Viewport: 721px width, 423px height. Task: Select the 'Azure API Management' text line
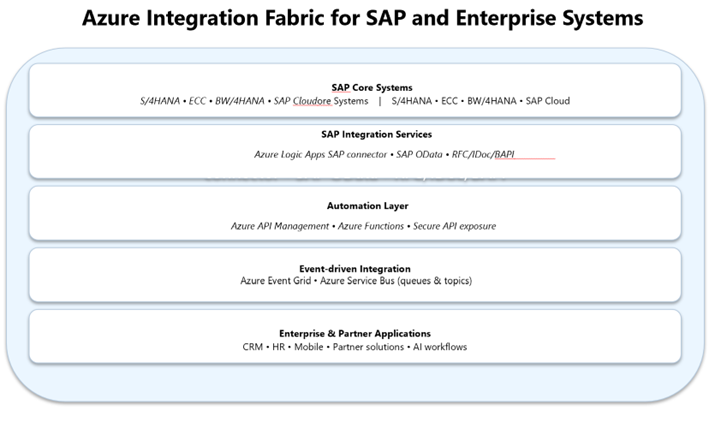pyautogui.click(x=363, y=226)
